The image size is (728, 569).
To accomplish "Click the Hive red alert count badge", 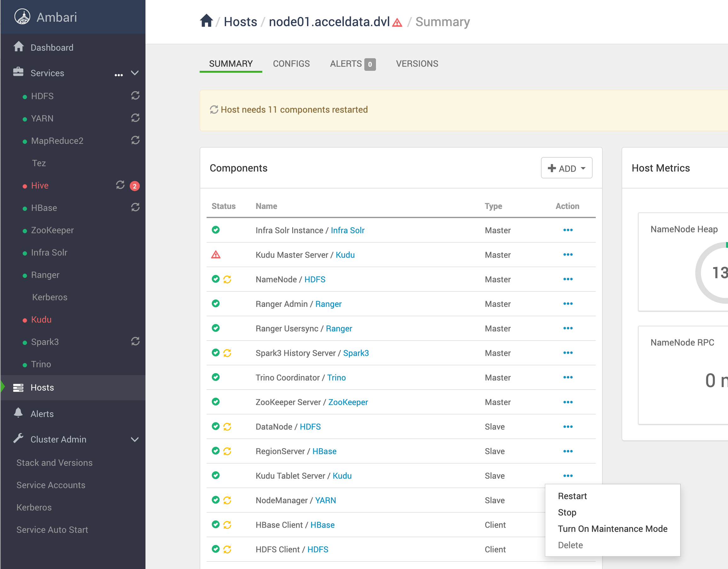I will point(135,186).
